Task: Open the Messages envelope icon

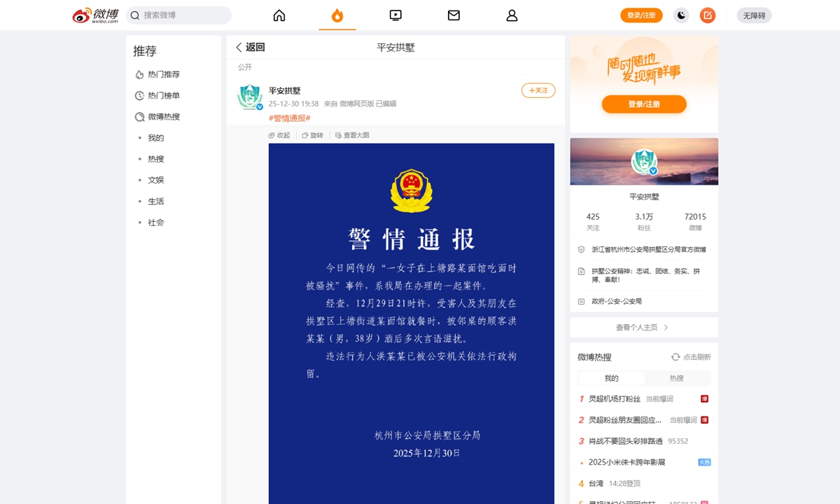Action: [454, 15]
